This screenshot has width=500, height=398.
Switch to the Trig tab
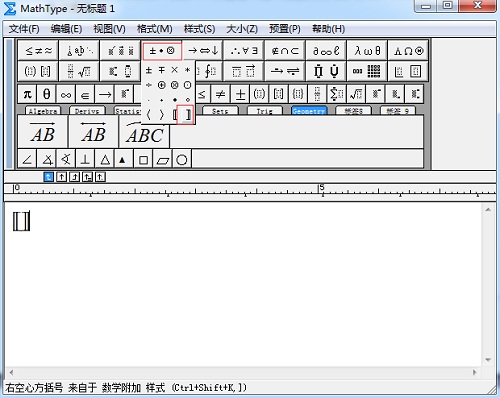265,111
